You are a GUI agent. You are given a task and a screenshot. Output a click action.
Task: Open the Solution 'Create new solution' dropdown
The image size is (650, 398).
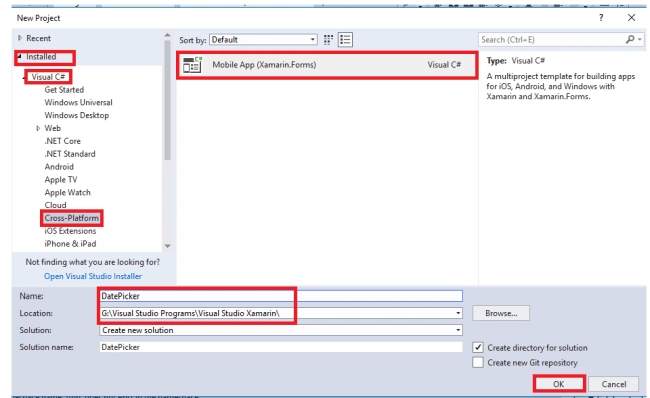281,330
